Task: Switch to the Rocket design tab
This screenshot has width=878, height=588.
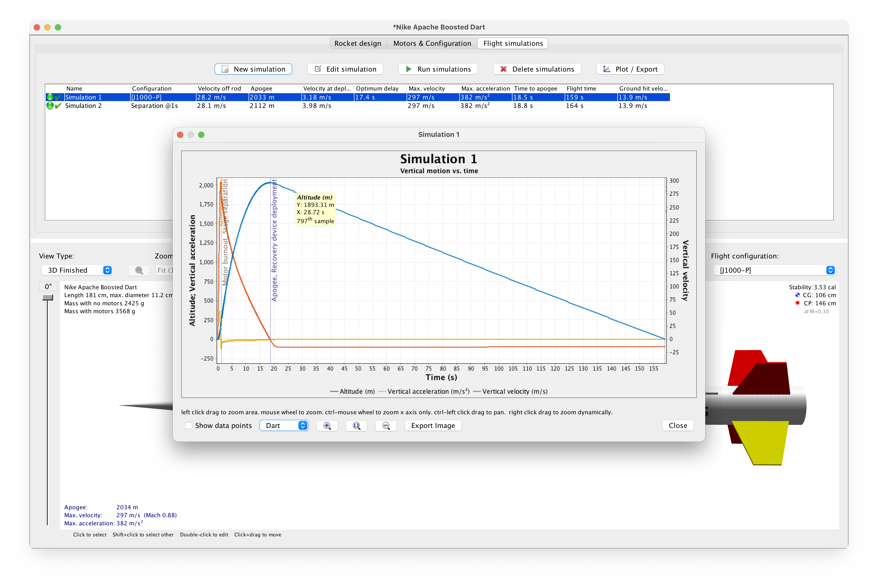Action: click(358, 43)
